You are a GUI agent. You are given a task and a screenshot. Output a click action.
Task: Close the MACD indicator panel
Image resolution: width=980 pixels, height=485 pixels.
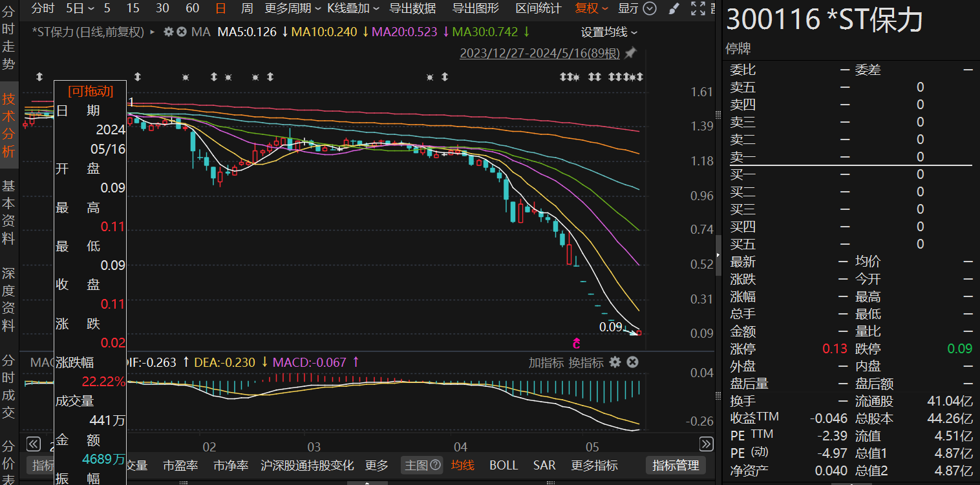pyautogui.click(x=633, y=362)
